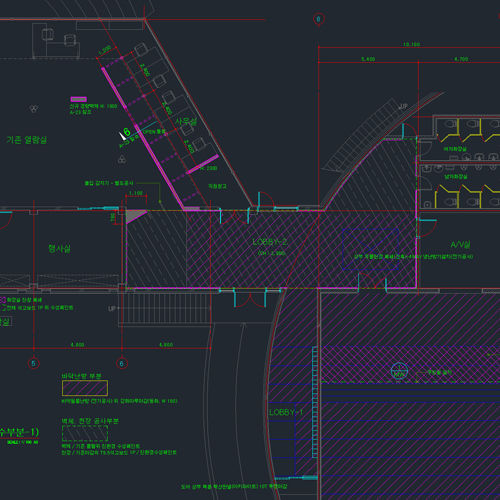
Task: Click the 4,700 dimension text
Action: pyautogui.click(x=461, y=59)
